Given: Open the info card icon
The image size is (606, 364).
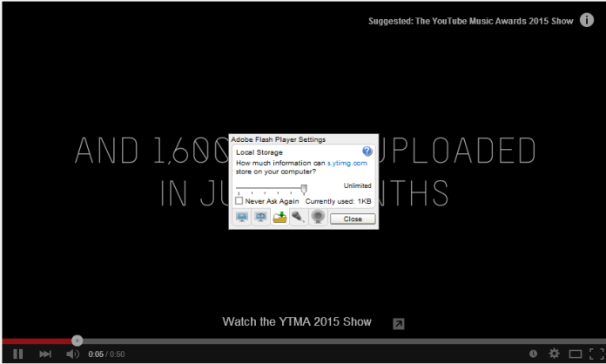Looking at the screenshot, I should coord(587,20).
